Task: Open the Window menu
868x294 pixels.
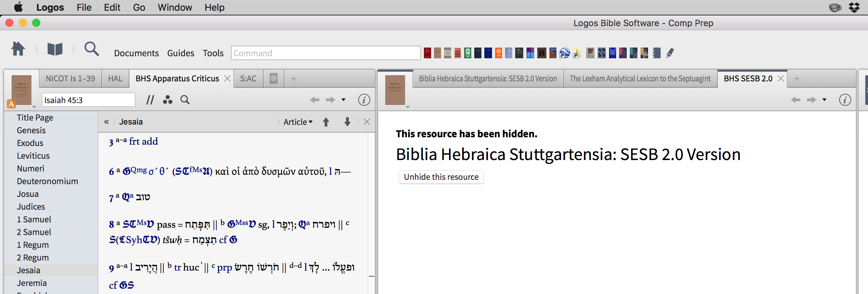Action: 175,7
